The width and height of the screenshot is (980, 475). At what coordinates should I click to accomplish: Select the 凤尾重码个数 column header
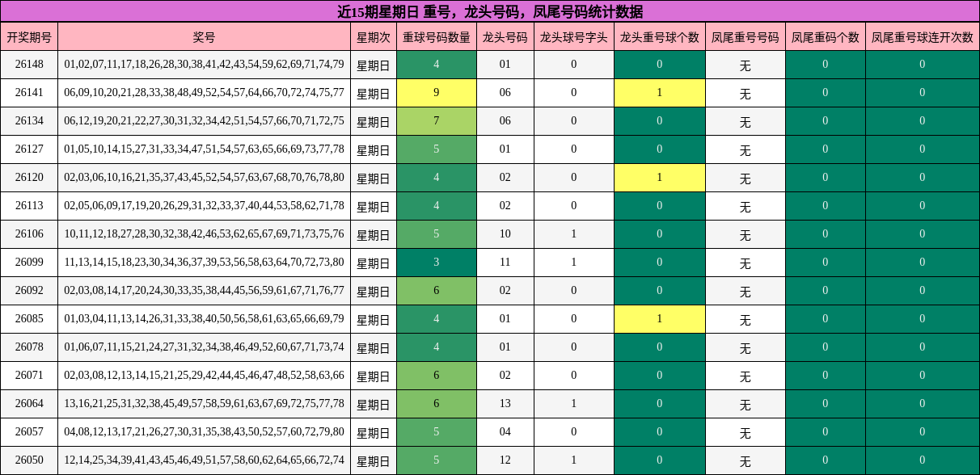coord(826,36)
